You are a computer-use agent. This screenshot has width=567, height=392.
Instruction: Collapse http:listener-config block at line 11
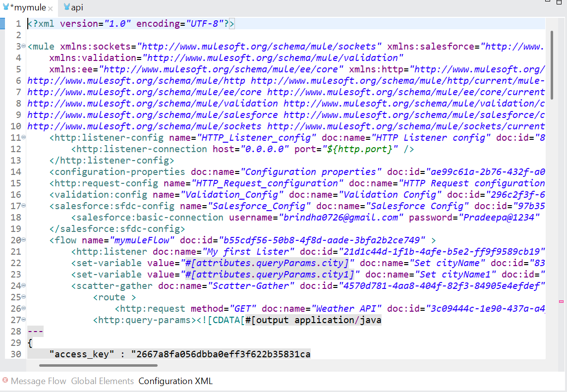pos(24,138)
